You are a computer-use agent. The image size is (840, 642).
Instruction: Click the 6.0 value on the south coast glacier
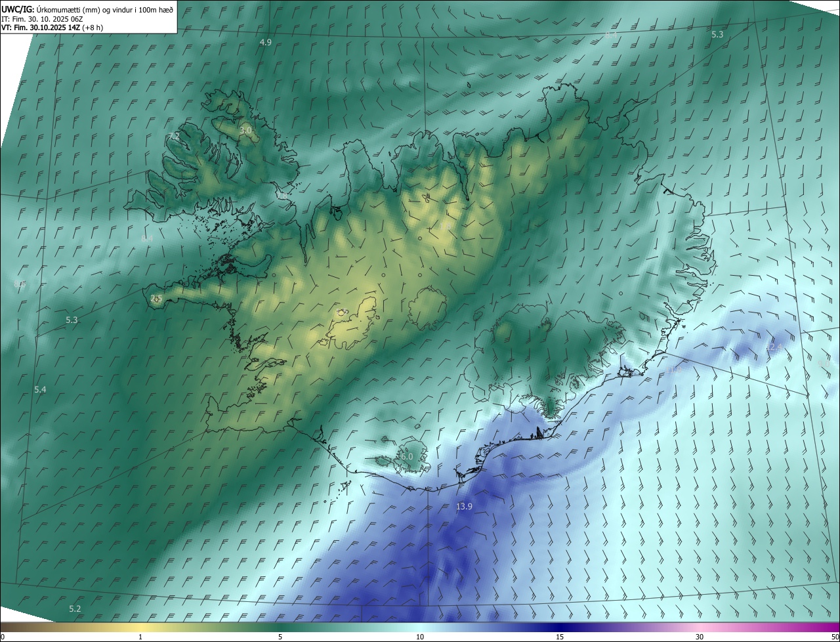(406, 456)
